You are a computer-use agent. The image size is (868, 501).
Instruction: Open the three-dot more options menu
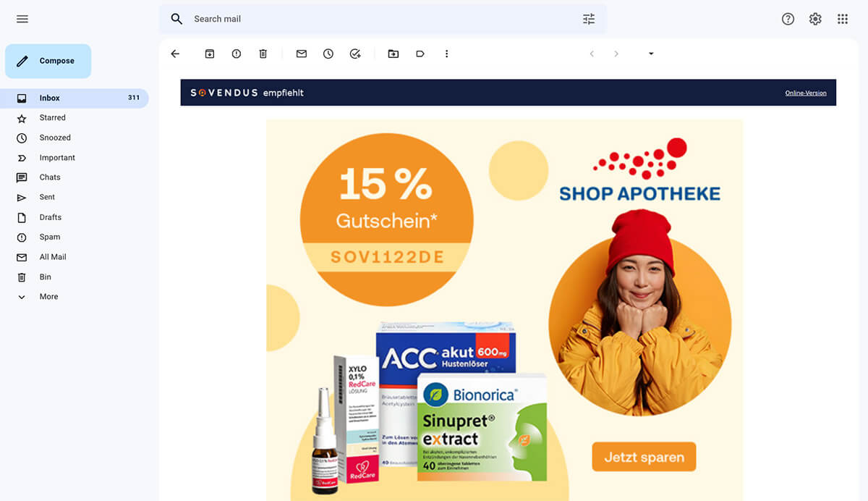click(447, 54)
